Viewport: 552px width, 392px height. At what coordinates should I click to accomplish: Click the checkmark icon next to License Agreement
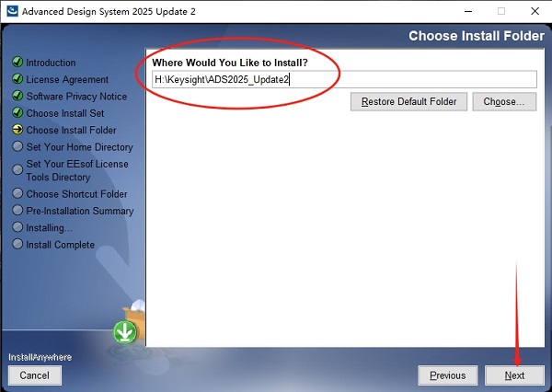click(17, 78)
